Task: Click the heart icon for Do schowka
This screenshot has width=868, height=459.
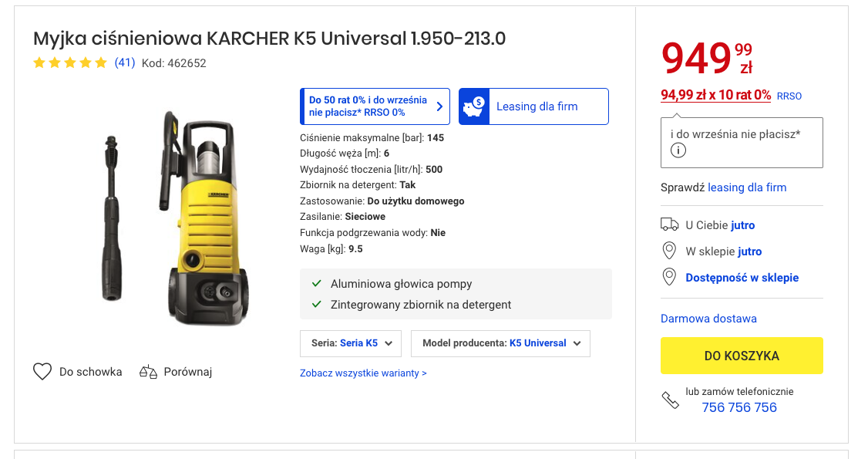Action: click(x=42, y=372)
